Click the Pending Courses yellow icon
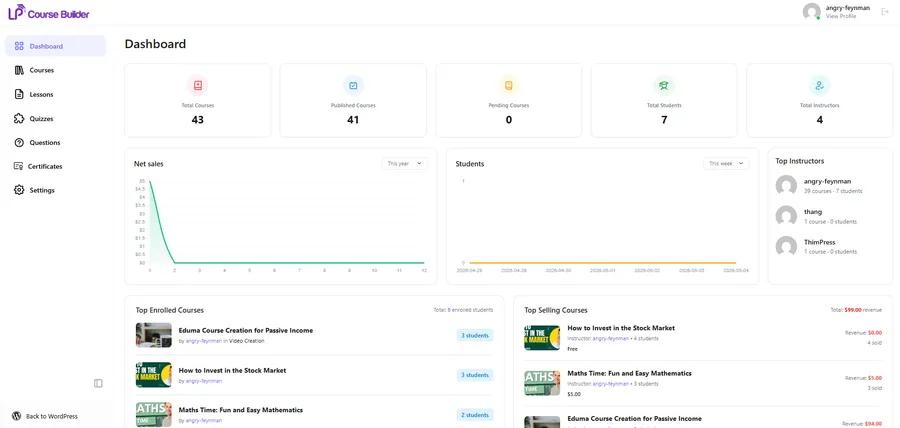The image size is (900, 428). pos(509,85)
